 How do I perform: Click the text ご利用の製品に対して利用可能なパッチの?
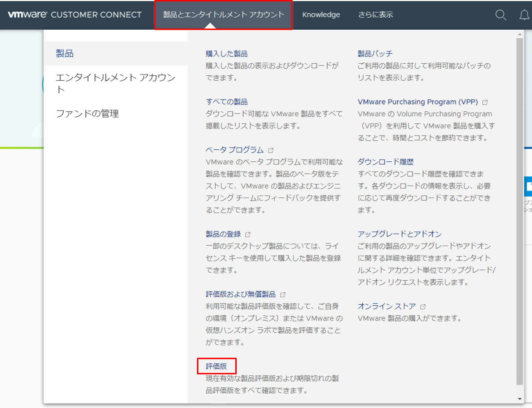click(424, 66)
